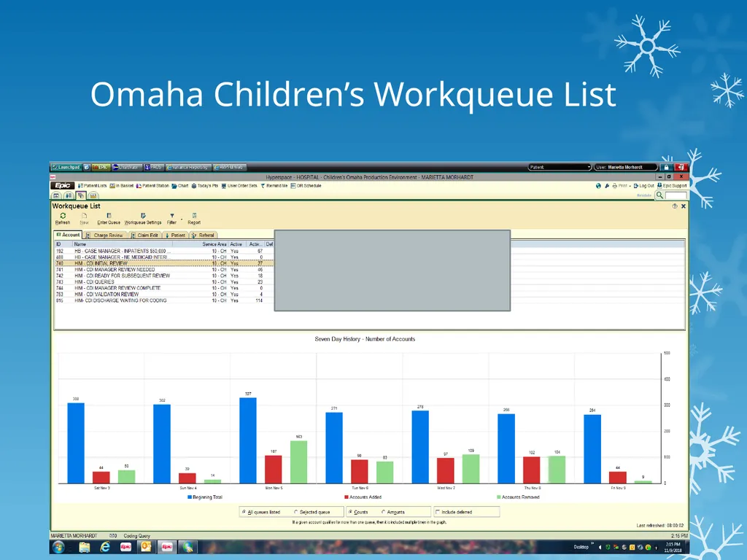
Task: Click the red exit icon in top bar
Action: pyautogui.click(x=681, y=167)
